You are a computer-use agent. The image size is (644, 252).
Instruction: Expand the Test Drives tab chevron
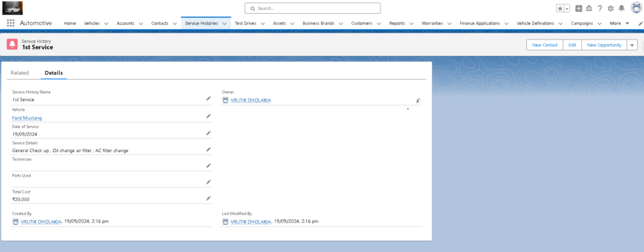262,23
